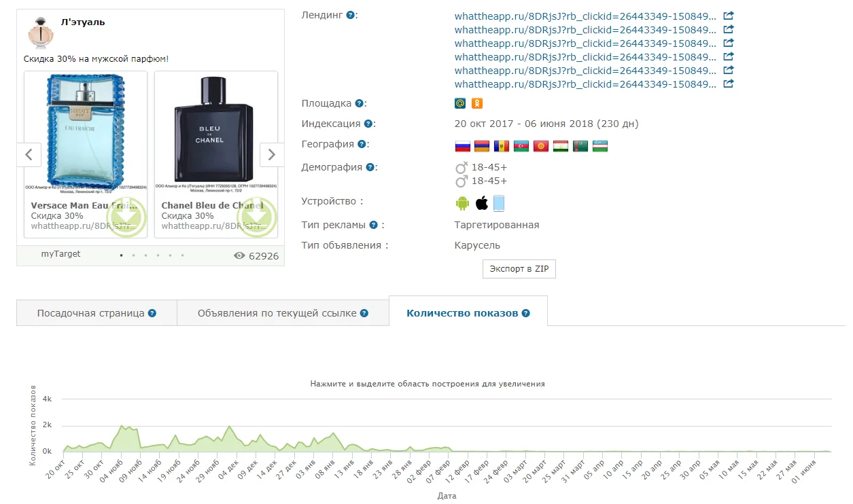
Task: Select the last carousel pagination dot
Action: [182, 255]
